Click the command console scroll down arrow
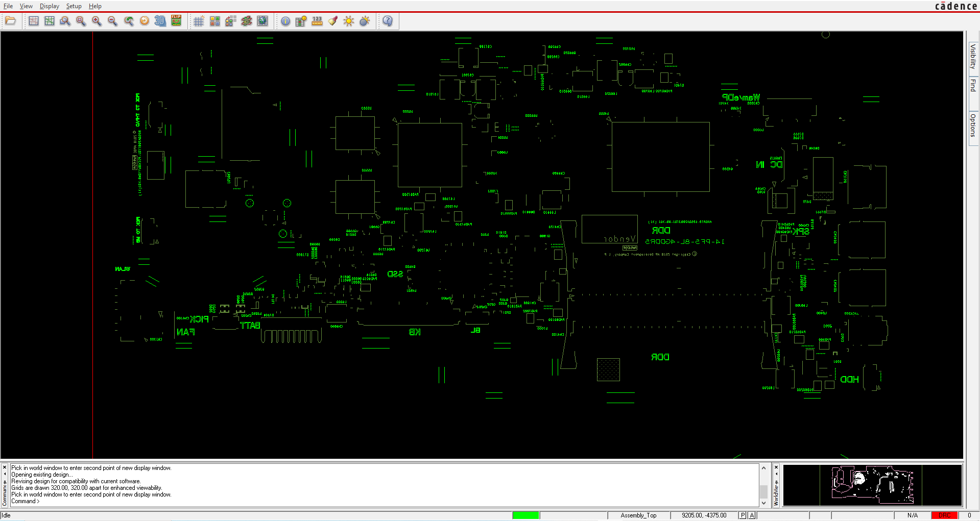The height and width of the screenshot is (521, 980). point(763,503)
